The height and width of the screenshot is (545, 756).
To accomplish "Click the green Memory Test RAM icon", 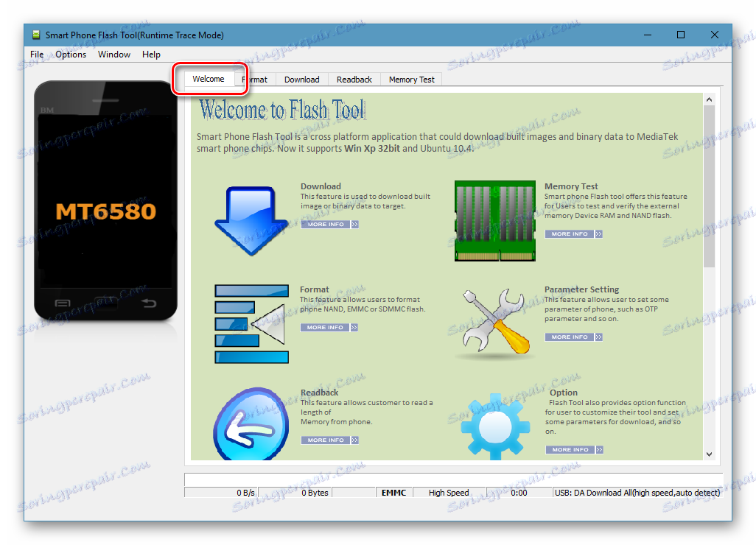I will [x=494, y=221].
